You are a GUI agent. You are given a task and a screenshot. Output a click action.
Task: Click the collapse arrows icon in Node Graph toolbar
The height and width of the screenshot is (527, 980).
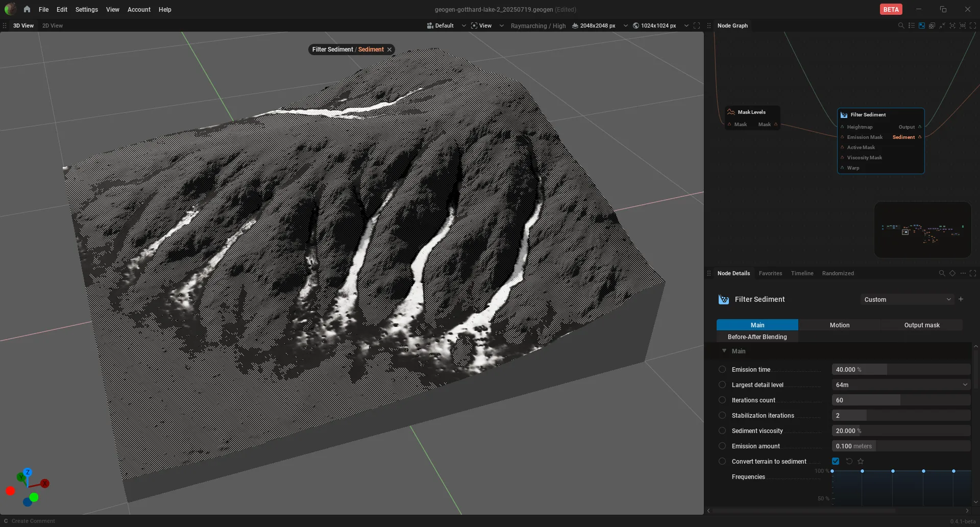pos(942,26)
